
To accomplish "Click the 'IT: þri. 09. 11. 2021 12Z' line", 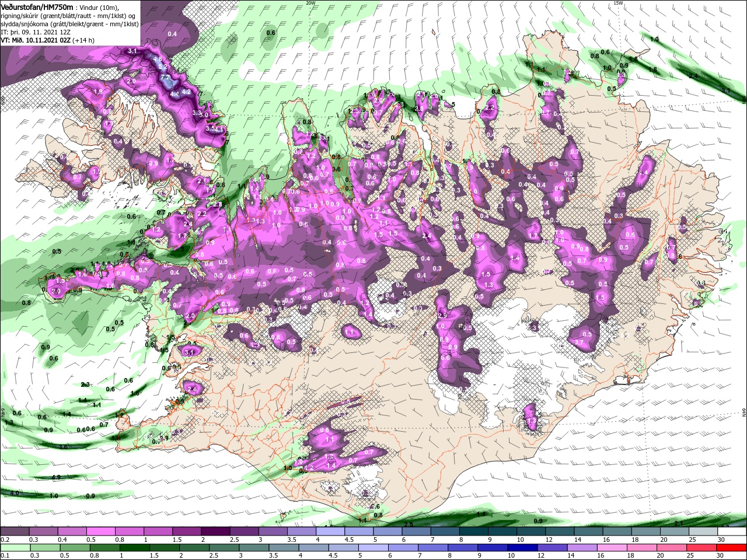I will tap(36, 32).
